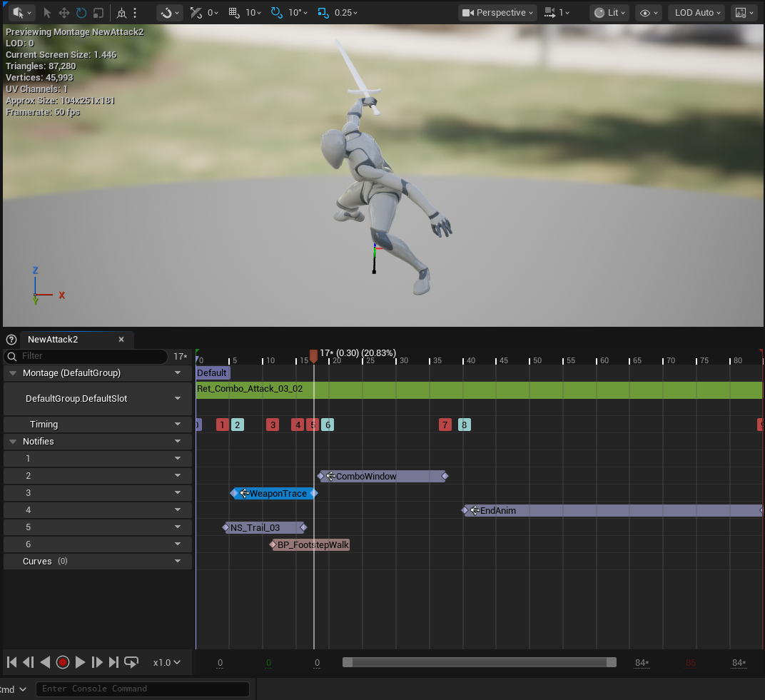This screenshot has width=765, height=700.
Task: Jump to the end of the montage
Action: pos(113,662)
